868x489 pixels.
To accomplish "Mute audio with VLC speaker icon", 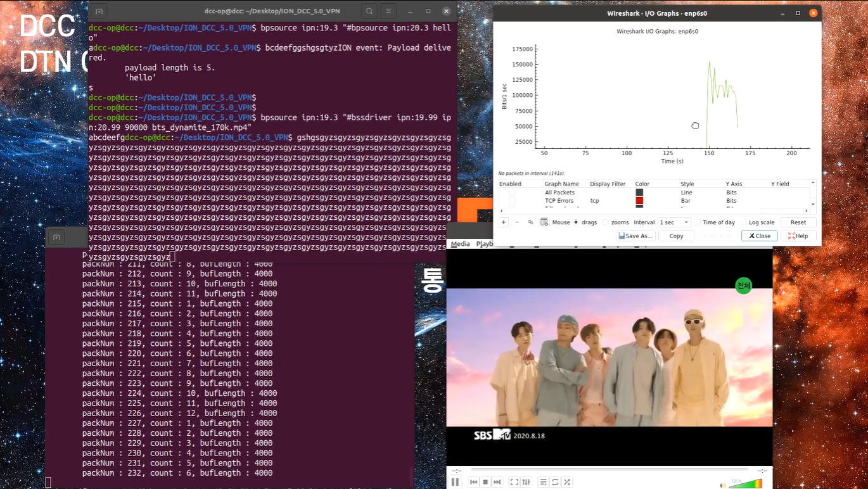I will (723, 485).
